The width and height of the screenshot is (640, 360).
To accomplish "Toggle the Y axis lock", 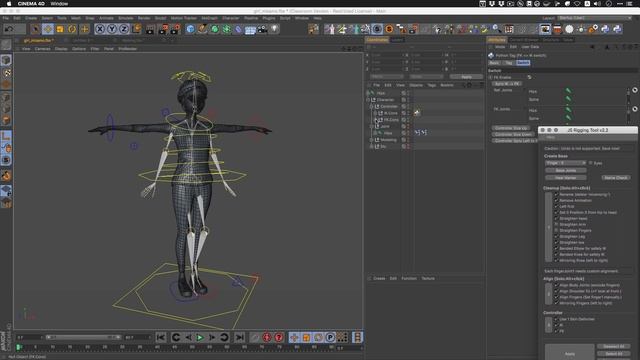I will pos(112,29).
